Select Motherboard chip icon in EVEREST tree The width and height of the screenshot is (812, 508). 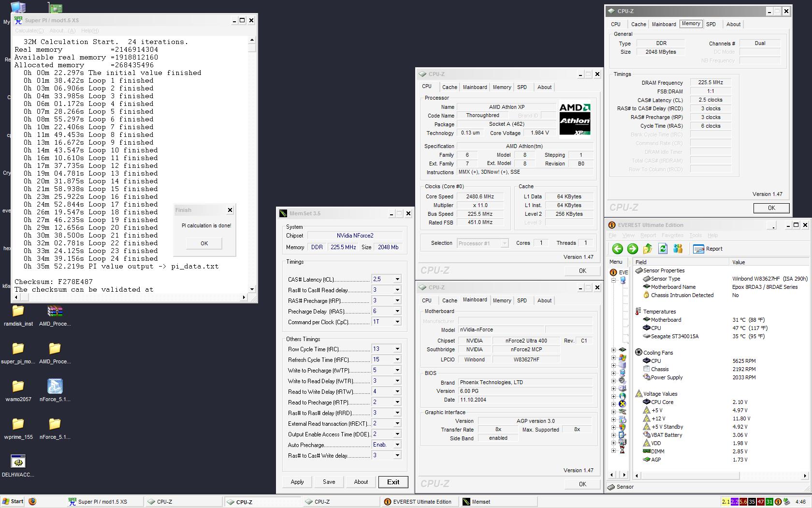[x=623, y=349]
